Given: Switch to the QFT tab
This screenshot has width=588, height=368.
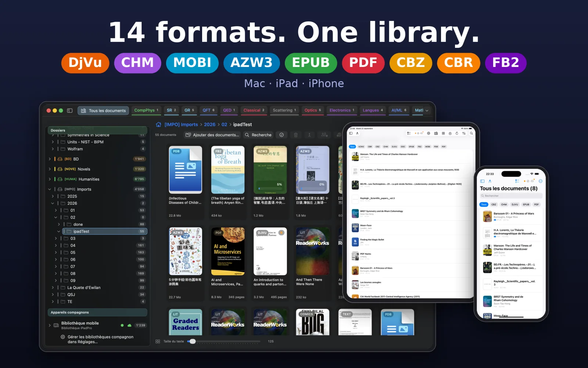Looking at the screenshot, I should pyautogui.click(x=208, y=110).
